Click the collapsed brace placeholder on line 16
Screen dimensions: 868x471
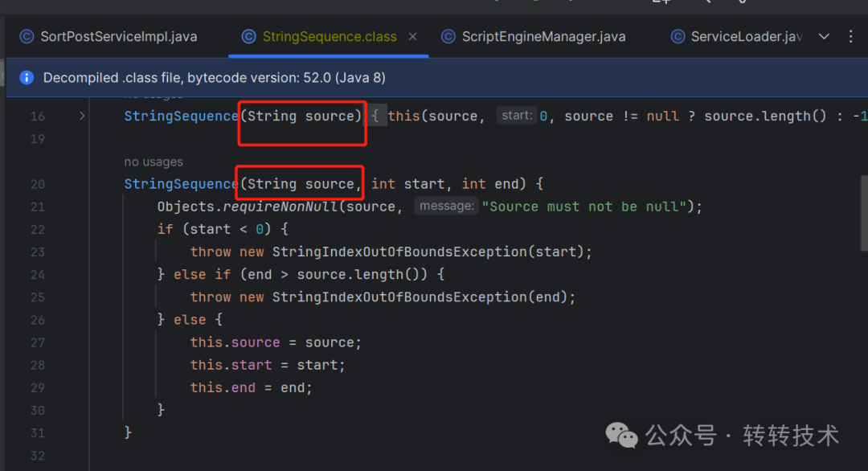point(375,117)
